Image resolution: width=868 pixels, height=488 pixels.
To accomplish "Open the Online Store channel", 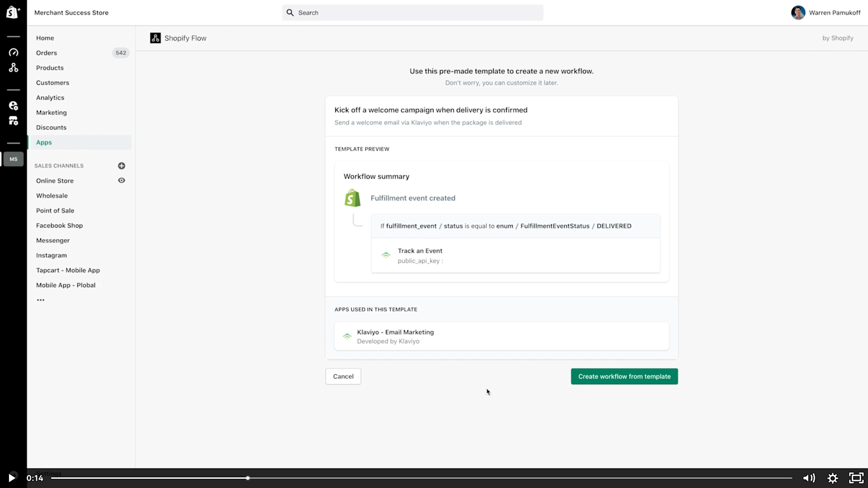I will [55, 181].
